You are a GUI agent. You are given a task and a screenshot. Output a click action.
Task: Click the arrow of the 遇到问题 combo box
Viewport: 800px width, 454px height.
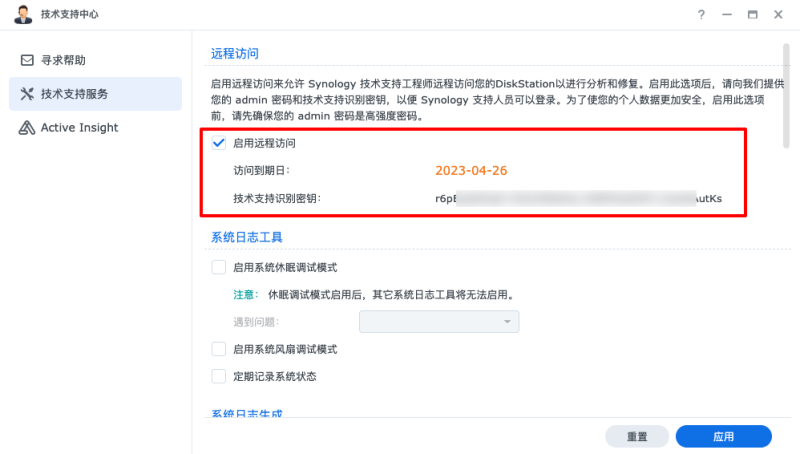click(x=507, y=321)
